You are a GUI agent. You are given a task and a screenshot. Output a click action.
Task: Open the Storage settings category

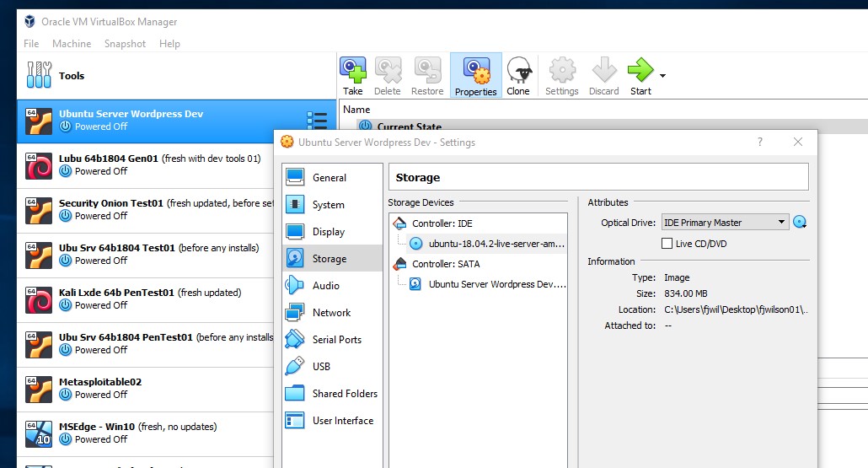332,258
